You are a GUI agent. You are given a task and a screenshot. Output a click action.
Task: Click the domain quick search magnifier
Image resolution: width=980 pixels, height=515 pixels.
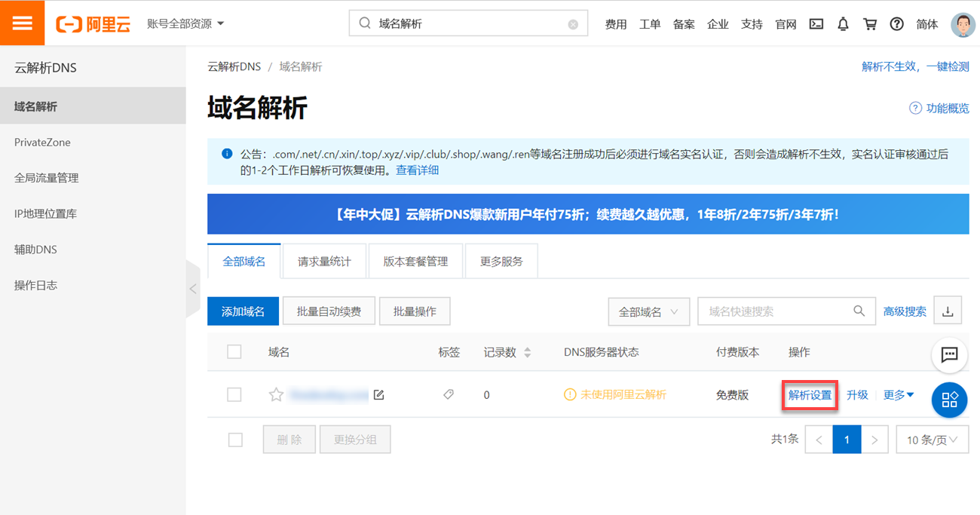(859, 311)
